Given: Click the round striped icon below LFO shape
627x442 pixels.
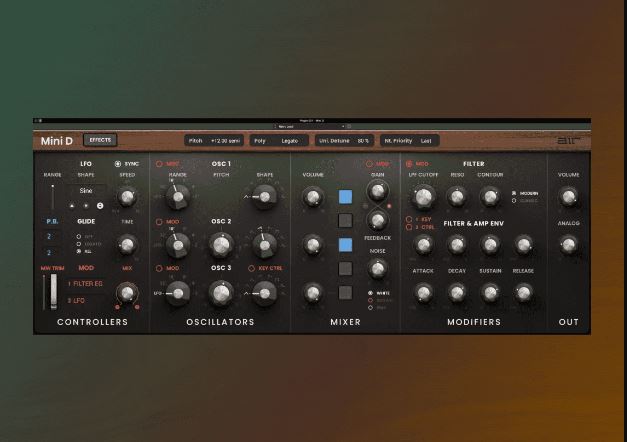Looking at the screenshot, I should tap(100, 206).
